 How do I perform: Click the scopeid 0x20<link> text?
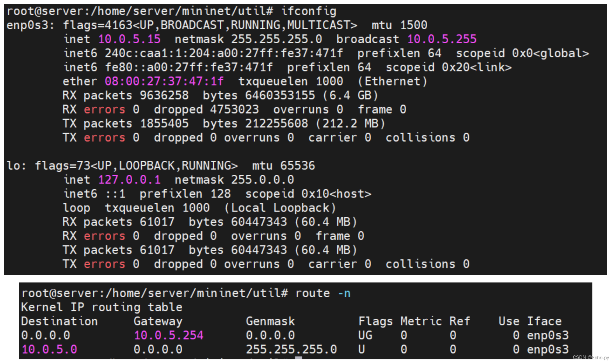point(449,67)
